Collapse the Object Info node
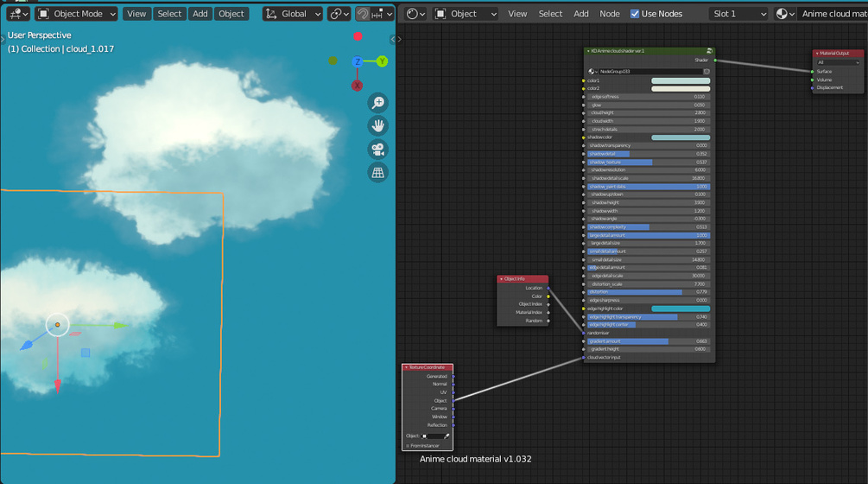The image size is (868, 484). tap(502, 279)
